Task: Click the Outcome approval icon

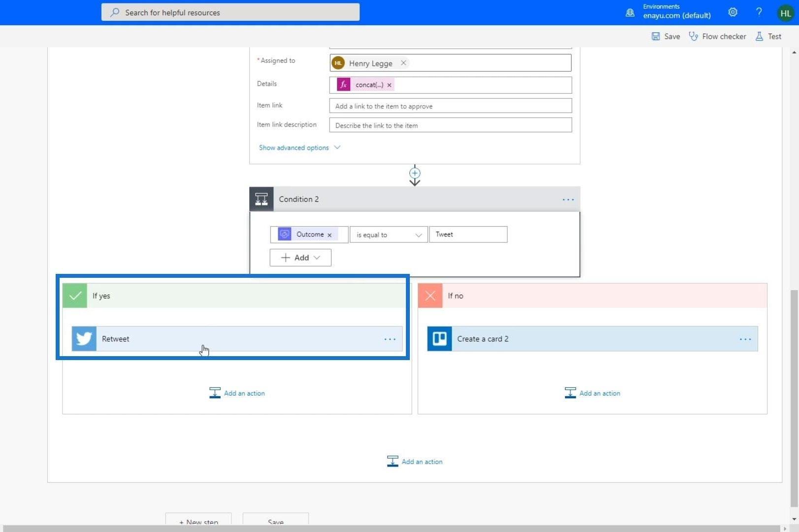Action: (x=285, y=234)
